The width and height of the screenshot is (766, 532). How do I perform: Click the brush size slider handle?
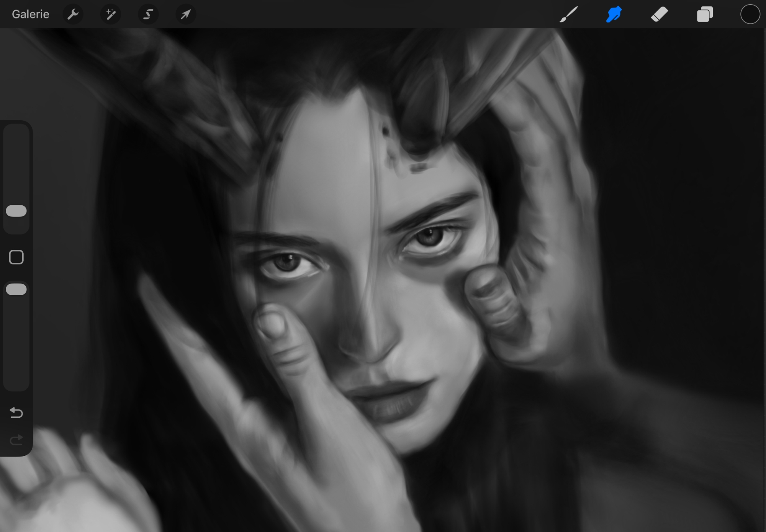(x=16, y=211)
